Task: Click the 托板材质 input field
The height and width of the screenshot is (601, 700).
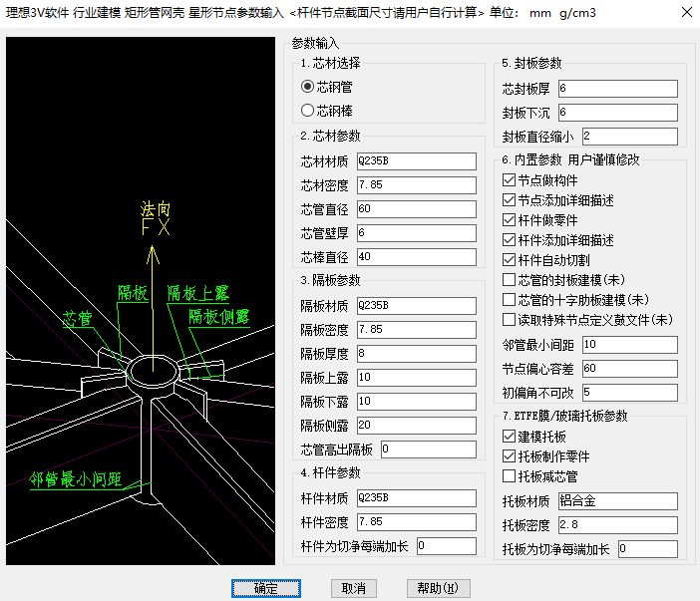Action: coord(618,501)
